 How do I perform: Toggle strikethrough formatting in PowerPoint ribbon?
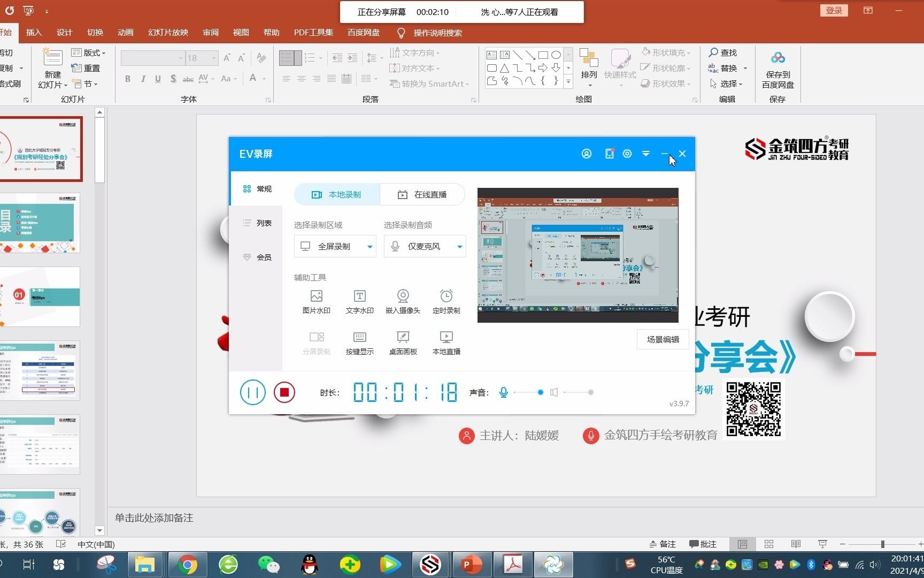click(x=188, y=79)
